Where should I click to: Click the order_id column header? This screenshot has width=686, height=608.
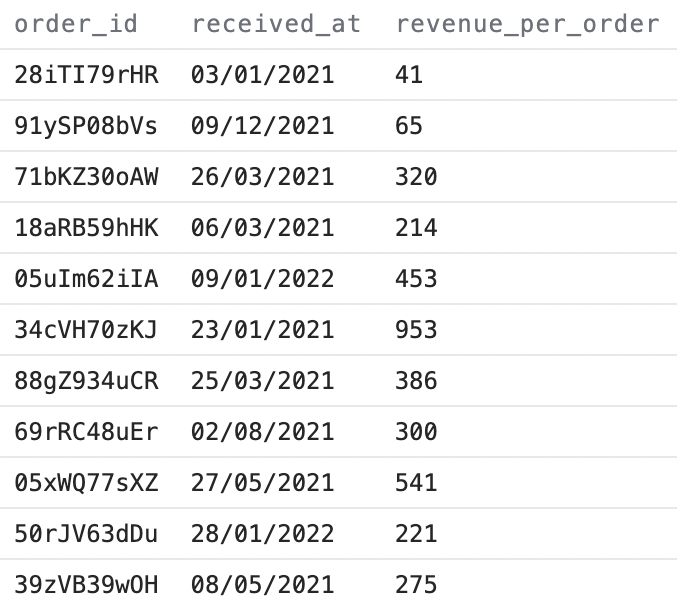coord(76,24)
